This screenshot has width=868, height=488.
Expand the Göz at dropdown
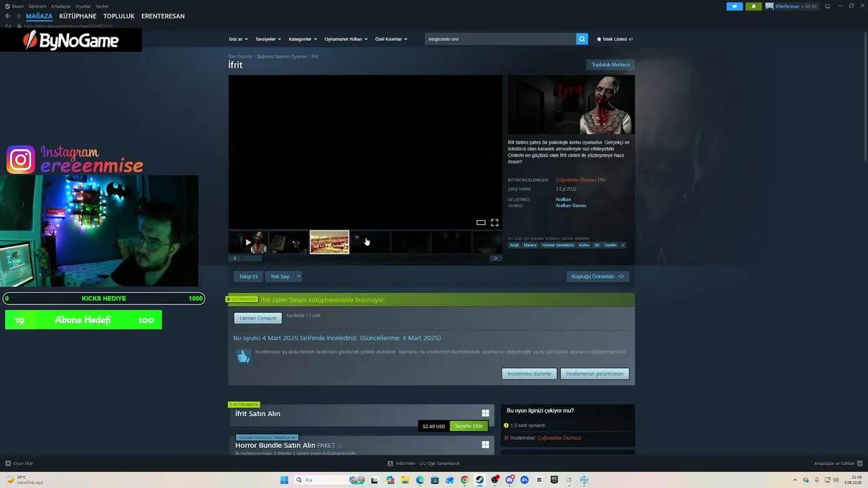[239, 39]
